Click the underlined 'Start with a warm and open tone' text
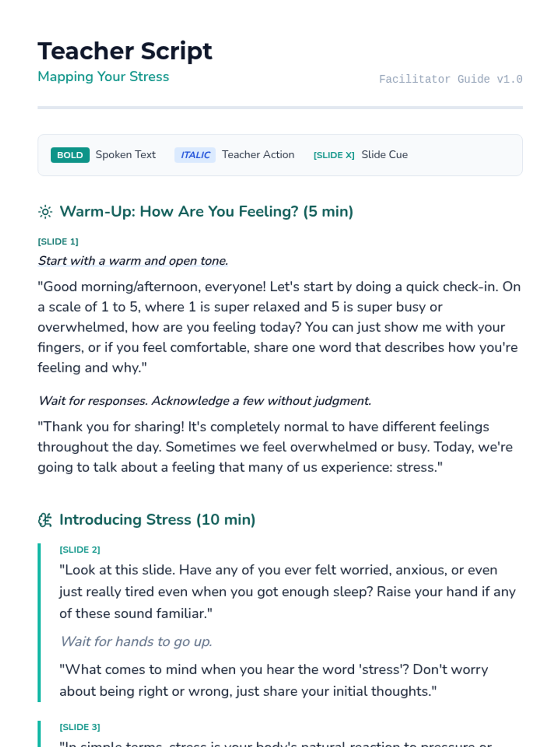 [133, 261]
